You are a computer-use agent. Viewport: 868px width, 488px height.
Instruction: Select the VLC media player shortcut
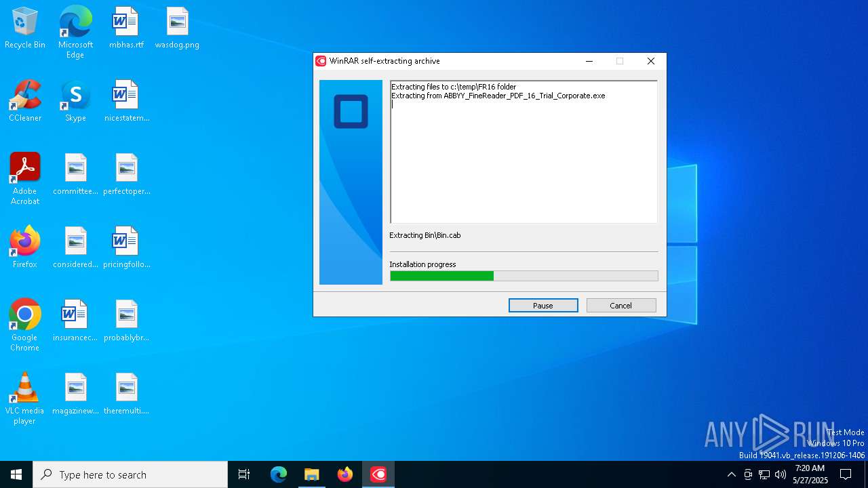point(25,399)
